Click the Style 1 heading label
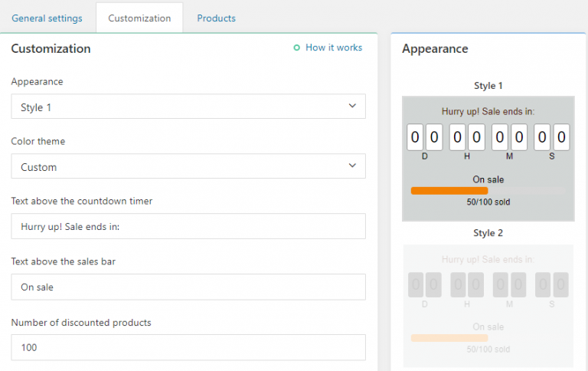The height and width of the screenshot is (371, 588). (x=488, y=86)
